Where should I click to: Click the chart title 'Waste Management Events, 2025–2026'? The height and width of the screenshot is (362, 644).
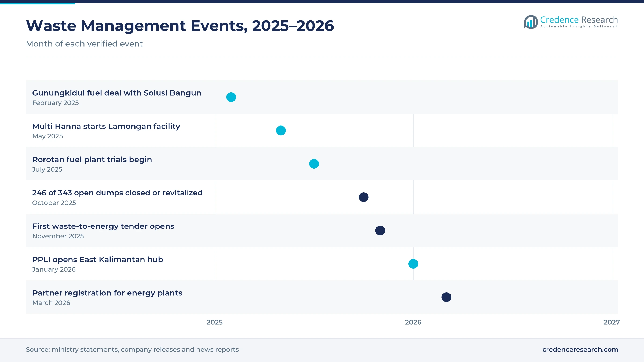[180, 26]
